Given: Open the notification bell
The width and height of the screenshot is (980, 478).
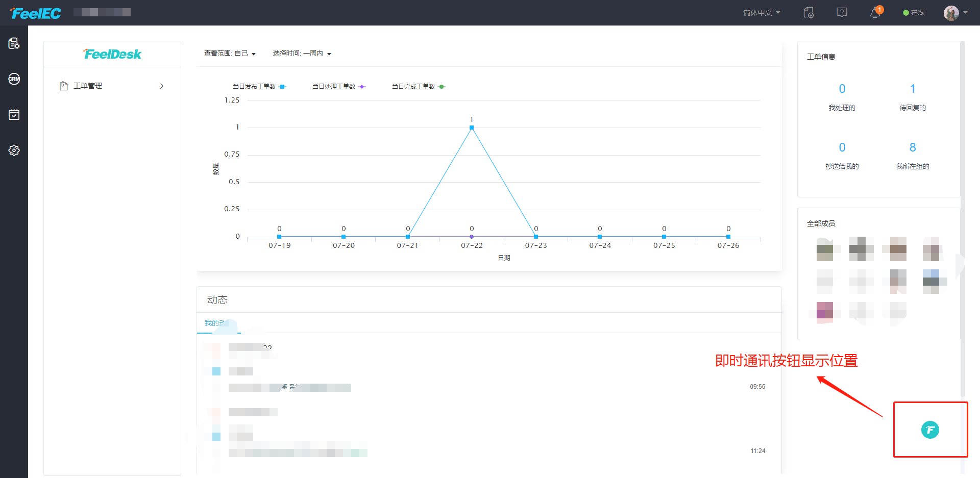Looking at the screenshot, I should click(875, 13).
